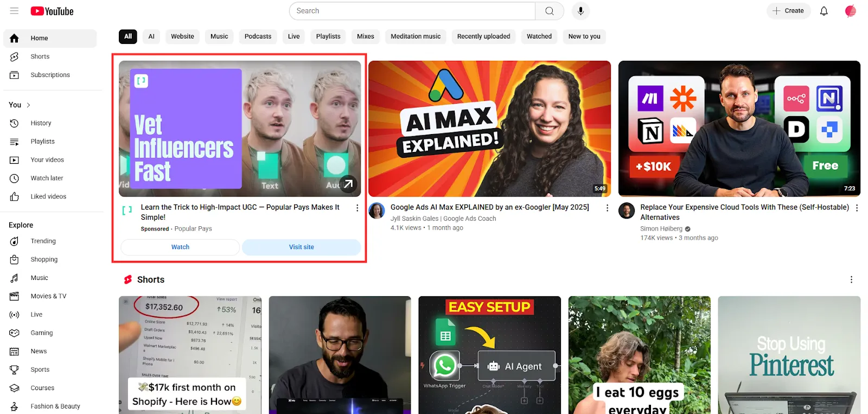
Task: Open Jyll Saskin Gales channel link
Action: point(443,219)
